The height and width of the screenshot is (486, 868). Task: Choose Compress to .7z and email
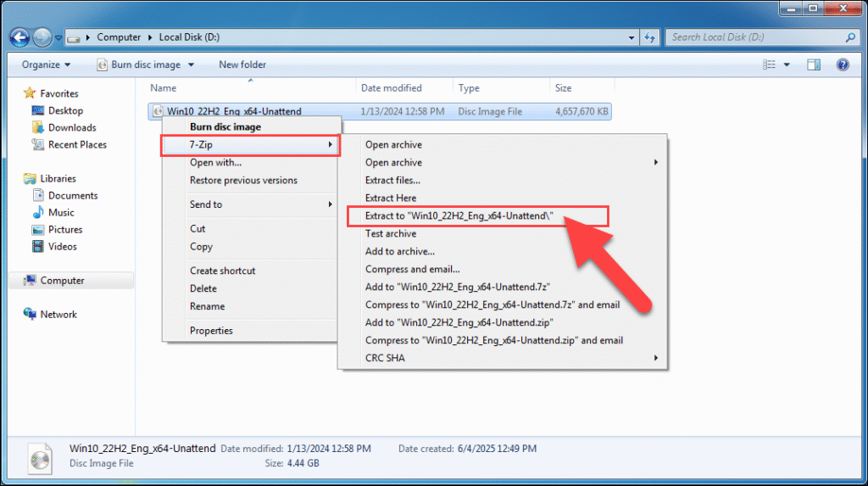[x=503, y=304]
